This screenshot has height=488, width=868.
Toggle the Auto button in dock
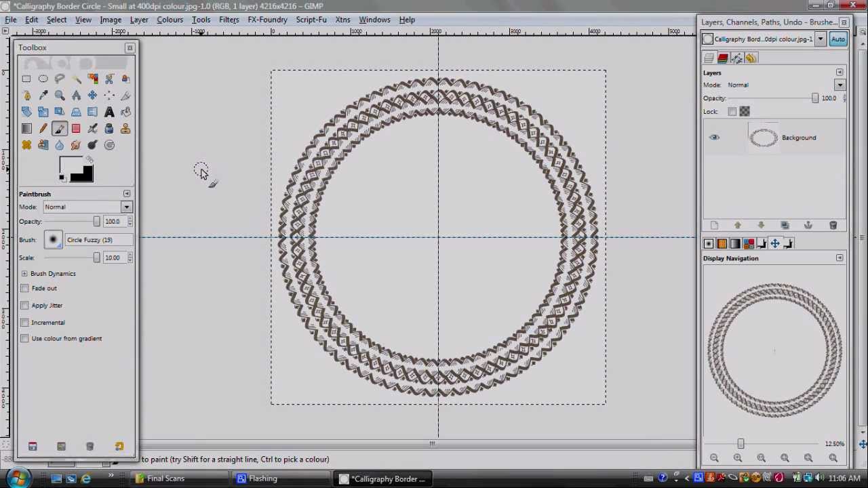838,39
